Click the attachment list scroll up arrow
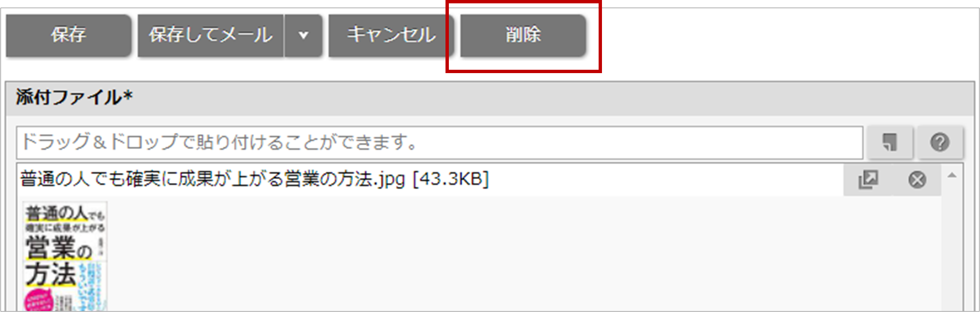The height and width of the screenshot is (312, 980). point(952,176)
